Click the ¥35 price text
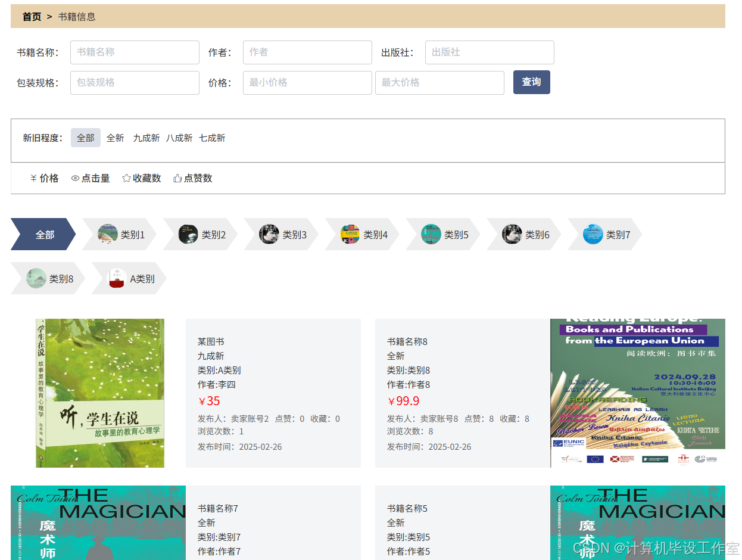 pos(209,401)
